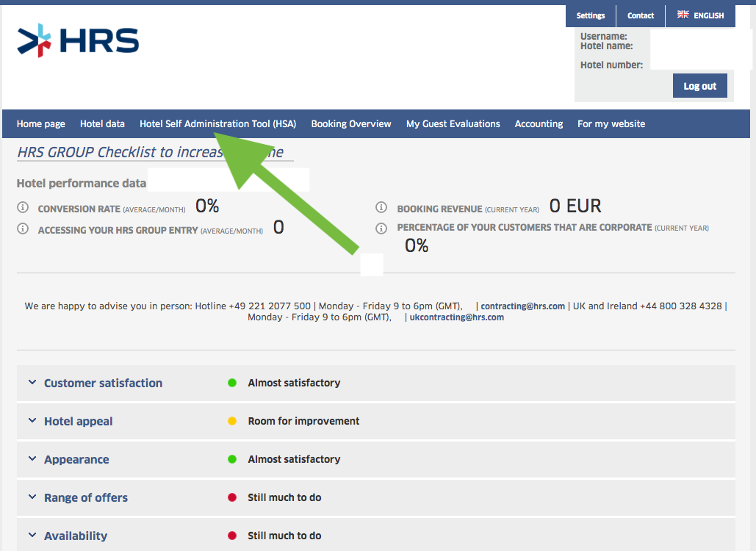Screen dimensions: 756x551
Task: Open the Accounting menu
Action: tap(539, 124)
